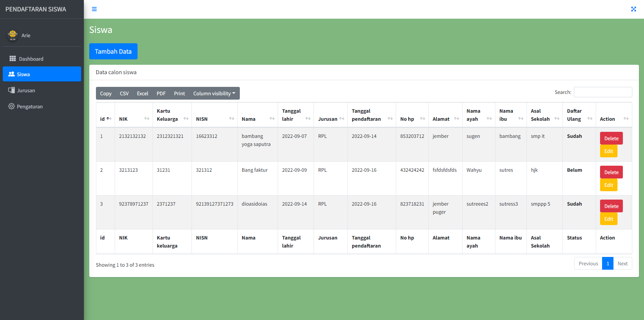Open the Dashboard menu item

click(30, 59)
